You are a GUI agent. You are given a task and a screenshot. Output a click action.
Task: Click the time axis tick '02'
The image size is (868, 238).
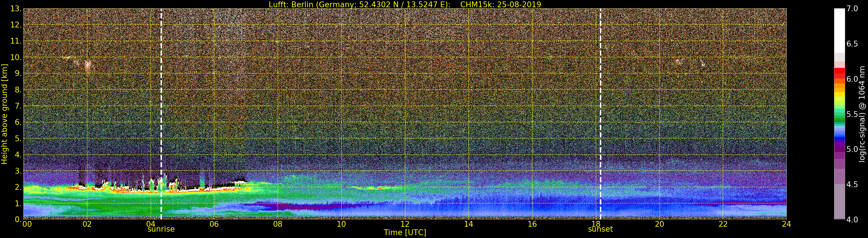[87, 224]
